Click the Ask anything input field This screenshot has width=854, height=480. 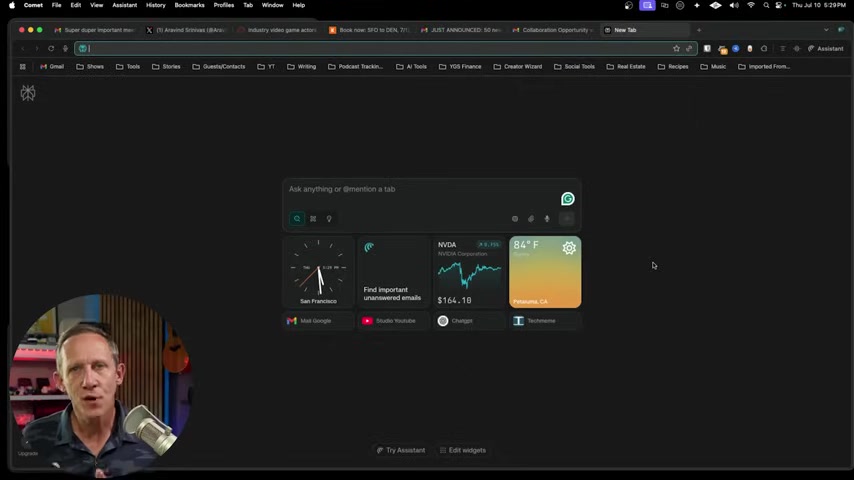[x=420, y=189]
